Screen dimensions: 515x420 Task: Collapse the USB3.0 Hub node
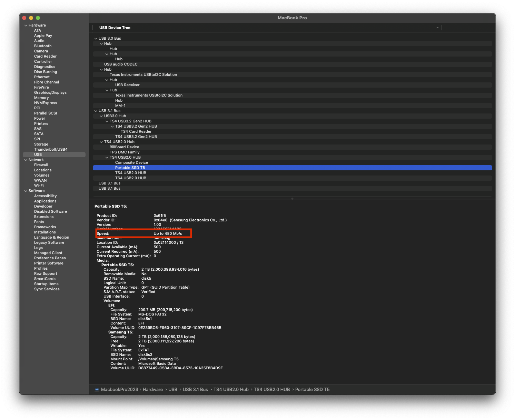coord(101,116)
